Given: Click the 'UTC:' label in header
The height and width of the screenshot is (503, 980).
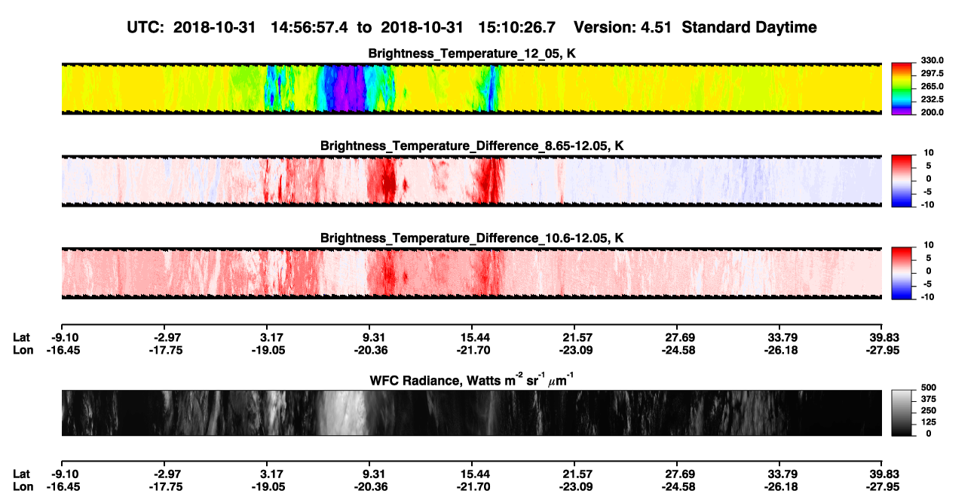Looking at the screenshot, I should [146, 27].
